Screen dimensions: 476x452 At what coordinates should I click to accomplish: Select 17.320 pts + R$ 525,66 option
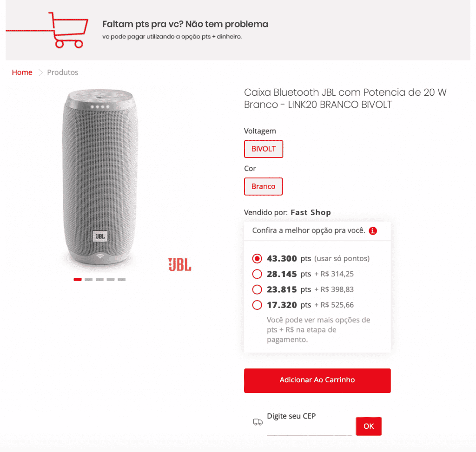pos(257,305)
